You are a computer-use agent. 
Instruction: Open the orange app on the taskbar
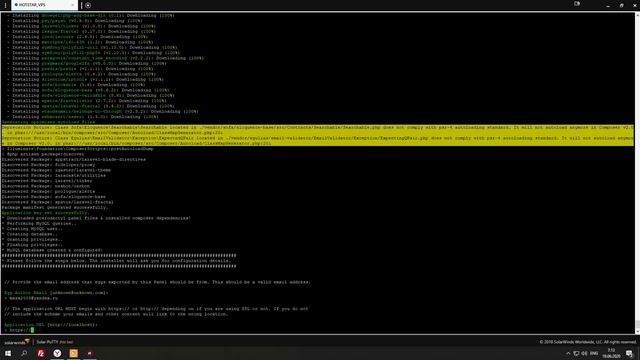coord(73,353)
